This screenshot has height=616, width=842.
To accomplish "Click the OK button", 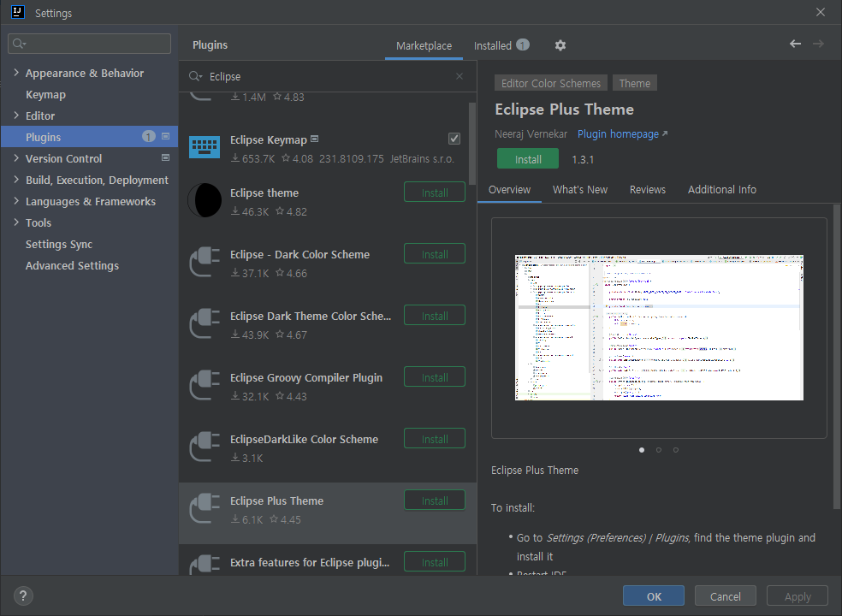I will tap(654, 596).
